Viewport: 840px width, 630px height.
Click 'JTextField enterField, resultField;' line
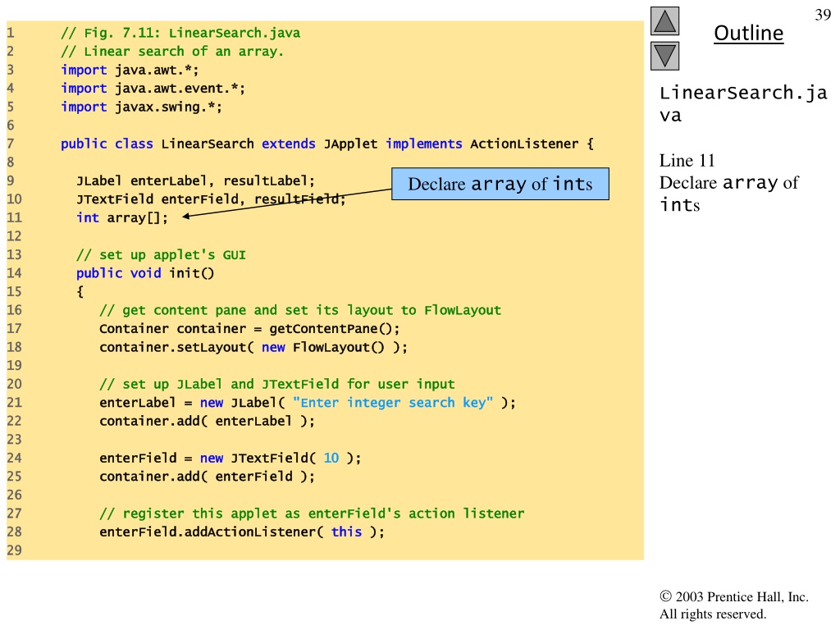pos(211,199)
